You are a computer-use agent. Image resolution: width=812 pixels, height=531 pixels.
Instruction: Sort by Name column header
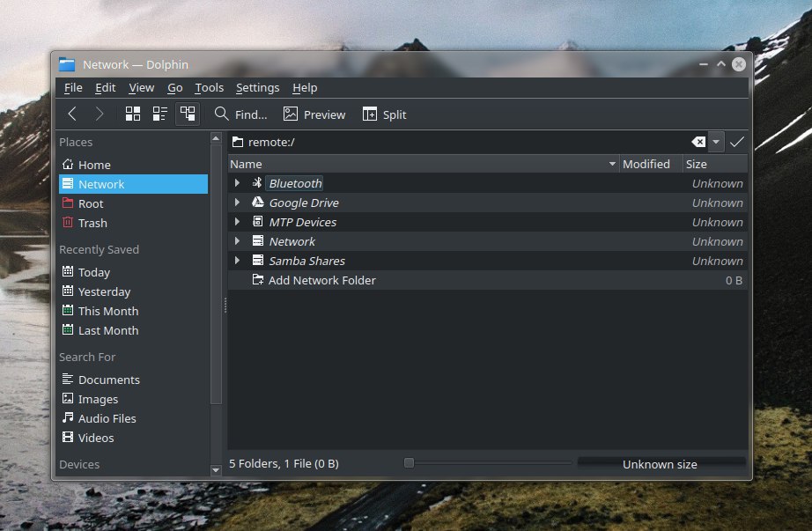coord(423,164)
